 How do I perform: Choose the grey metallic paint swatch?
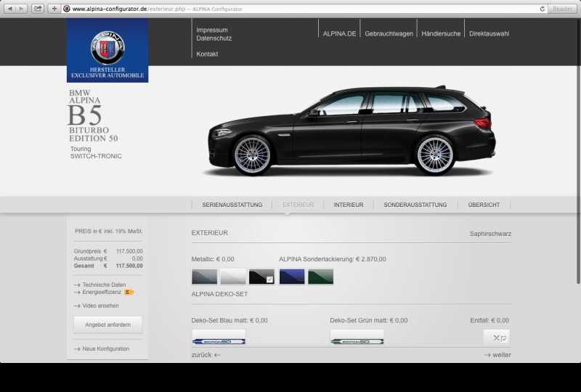[204, 277]
